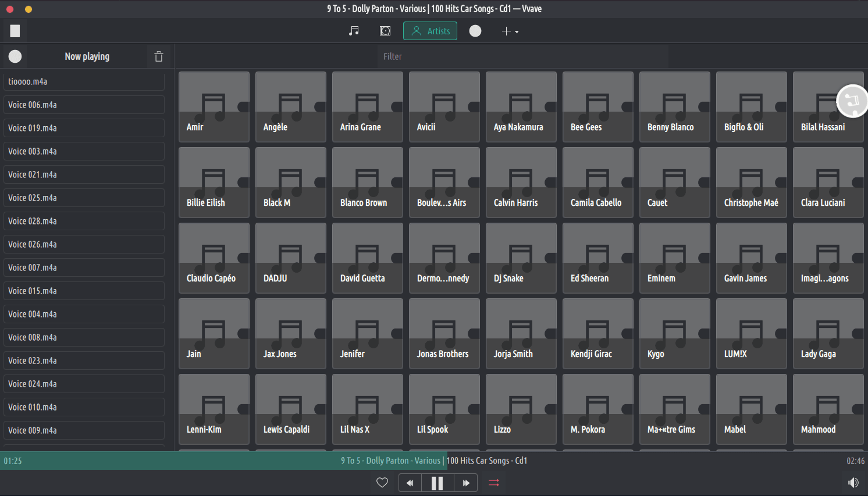The height and width of the screenshot is (496, 868).
Task: Open Billie Eilish artist card
Action: point(214,183)
